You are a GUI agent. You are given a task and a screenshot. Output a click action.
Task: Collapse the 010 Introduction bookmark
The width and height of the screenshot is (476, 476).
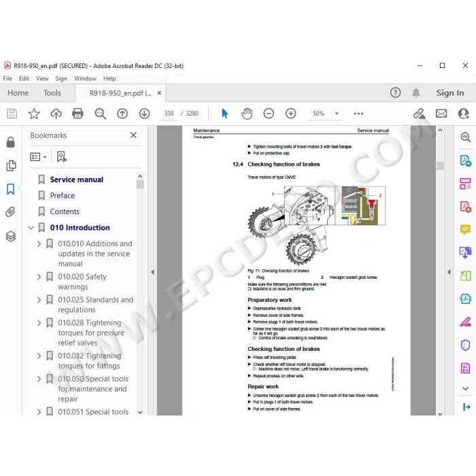coord(31,227)
